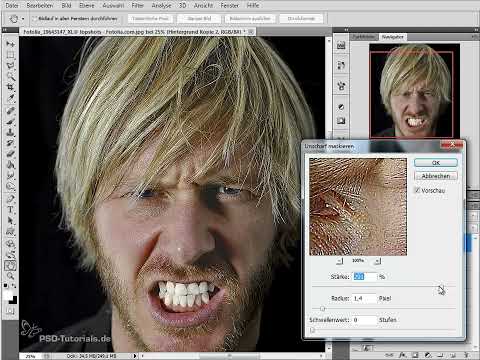Zoom out dialog preview with minus

[x=340, y=261]
